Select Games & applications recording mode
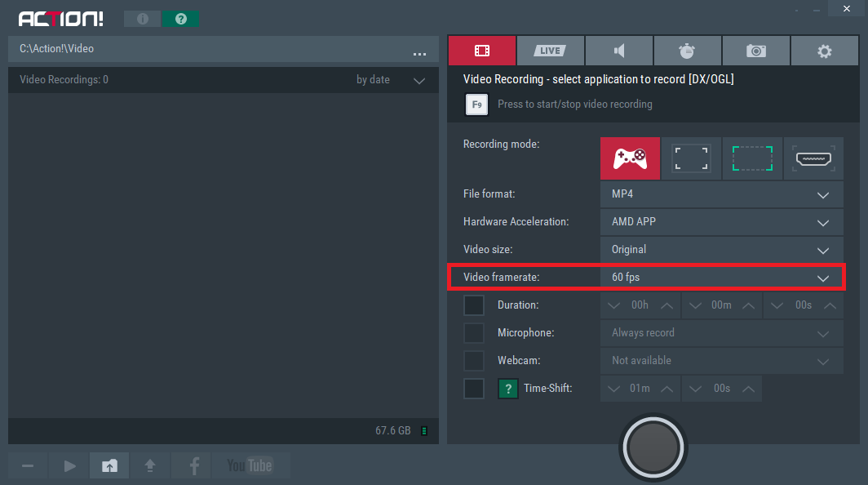868x485 pixels. click(630, 158)
